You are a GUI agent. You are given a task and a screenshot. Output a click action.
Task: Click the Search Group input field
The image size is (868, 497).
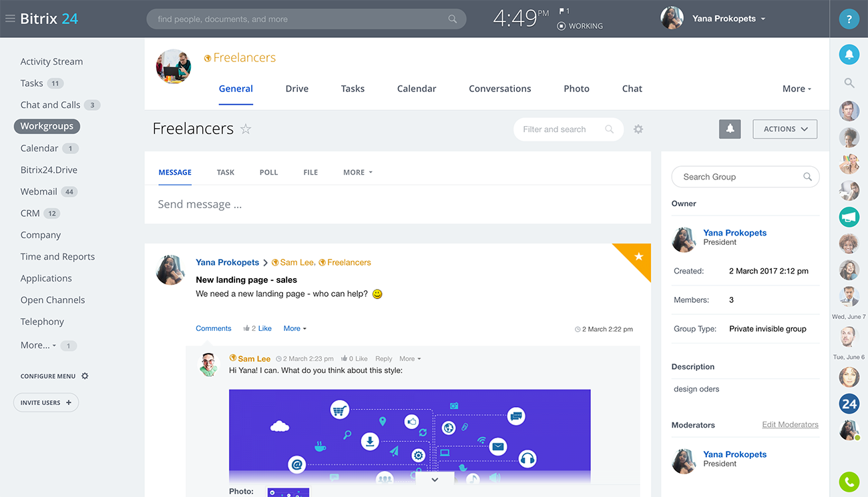[738, 177]
